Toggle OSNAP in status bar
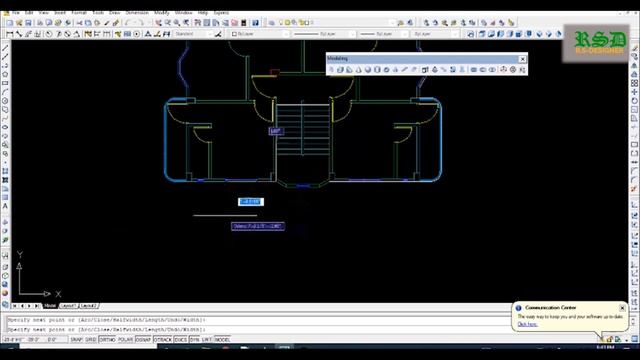Viewport: 640px width, 360px height. click(x=143, y=340)
